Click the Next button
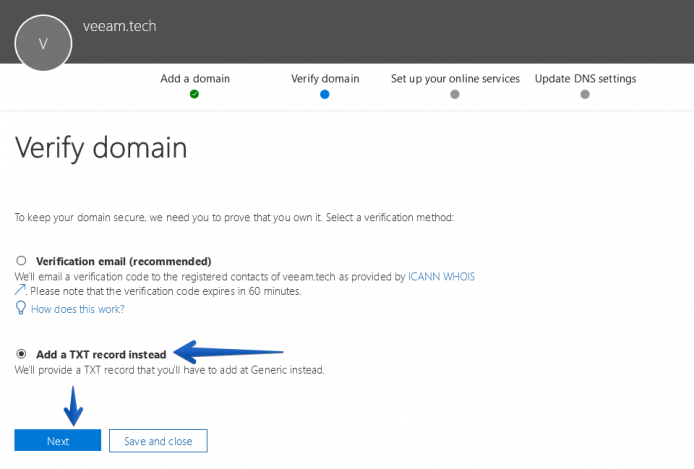 [58, 441]
